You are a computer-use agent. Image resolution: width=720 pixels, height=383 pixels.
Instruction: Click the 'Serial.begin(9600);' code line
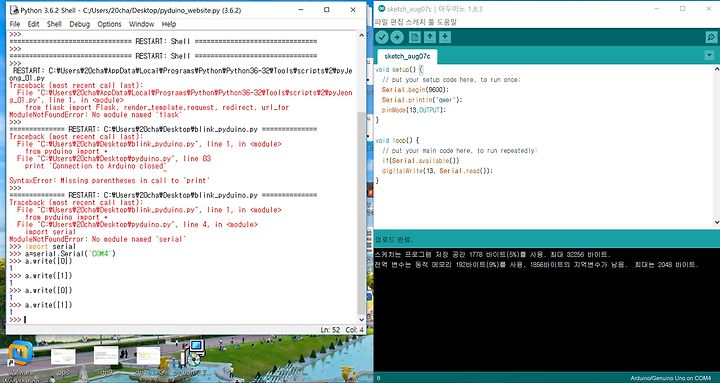(415, 90)
